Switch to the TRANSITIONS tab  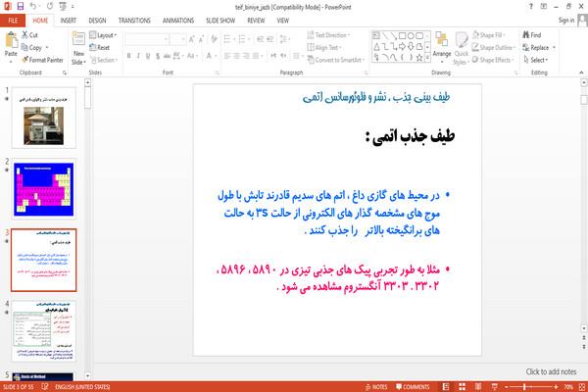[134, 21]
